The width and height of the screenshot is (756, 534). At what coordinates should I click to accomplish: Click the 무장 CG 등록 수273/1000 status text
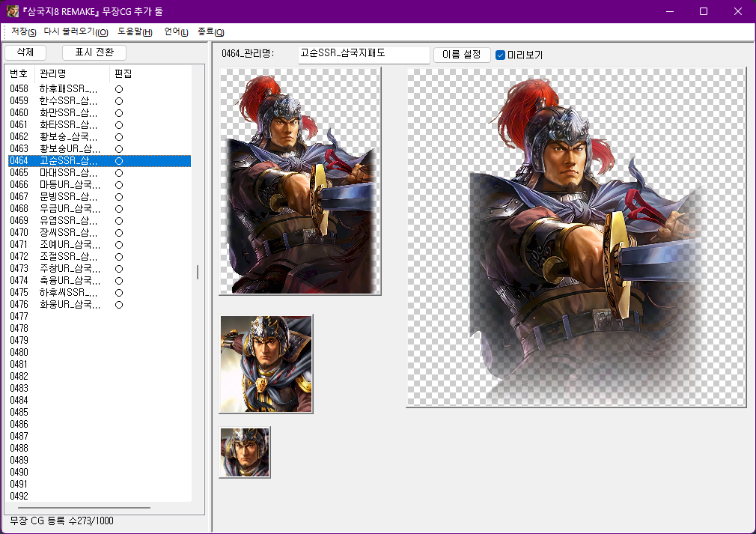pyautogui.click(x=61, y=521)
